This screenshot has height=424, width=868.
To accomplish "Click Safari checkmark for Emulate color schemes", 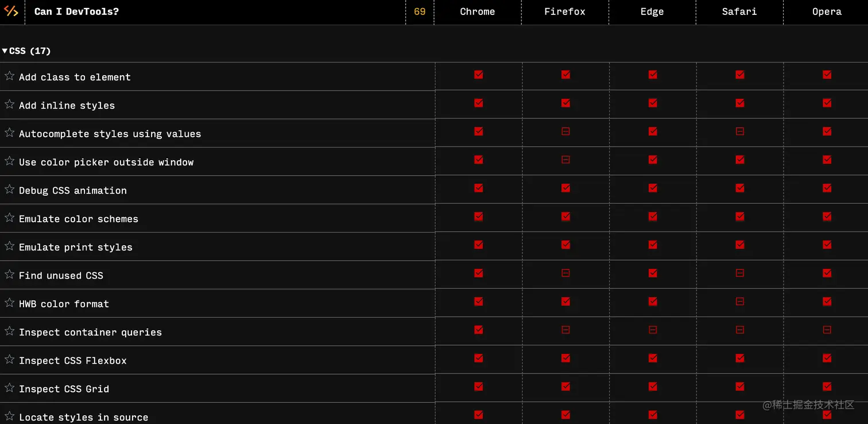I will (740, 217).
